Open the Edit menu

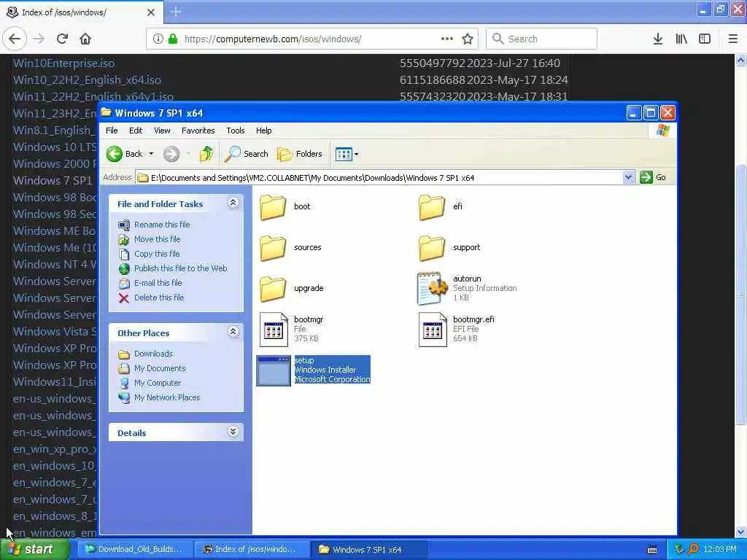pyautogui.click(x=136, y=131)
